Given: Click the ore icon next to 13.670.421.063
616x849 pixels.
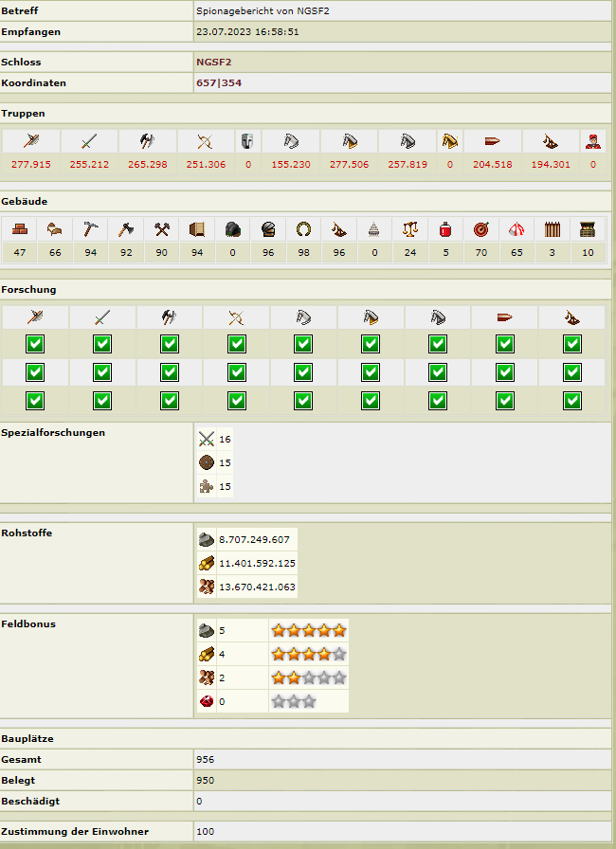Looking at the screenshot, I should click(x=207, y=587).
